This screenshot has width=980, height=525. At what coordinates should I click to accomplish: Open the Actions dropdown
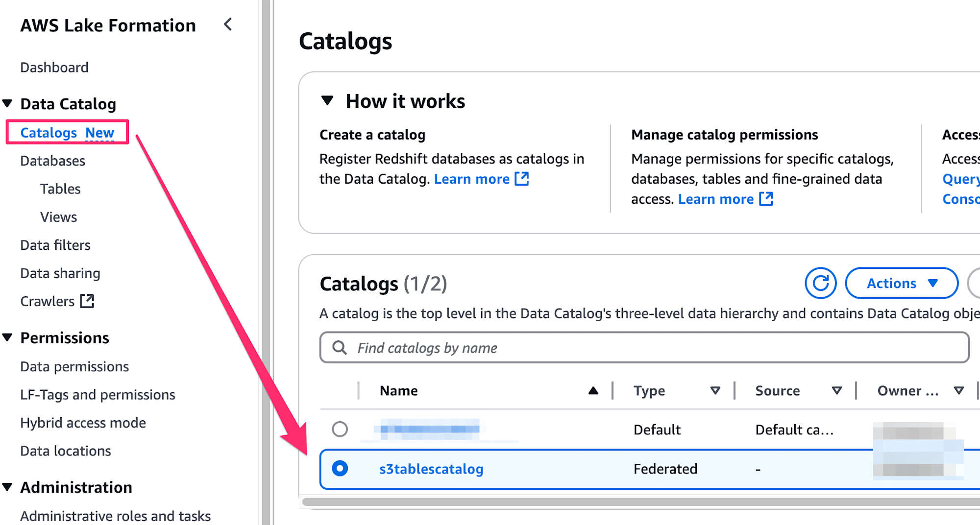point(902,283)
